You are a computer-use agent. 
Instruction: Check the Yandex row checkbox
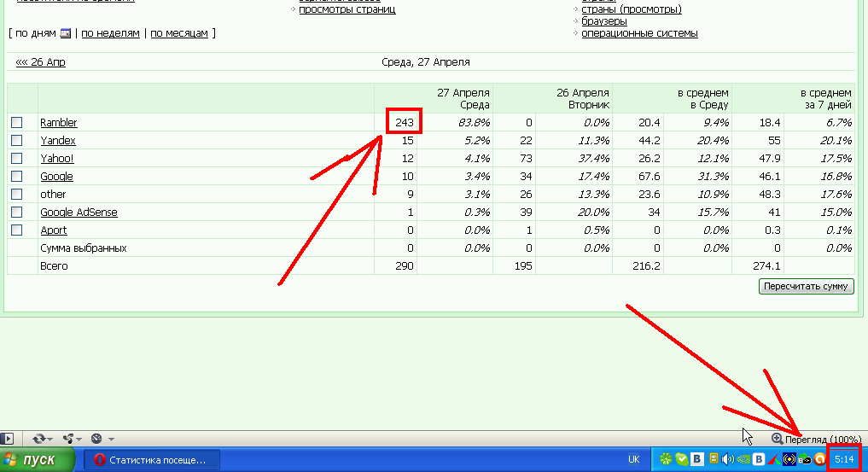tap(17, 141)
